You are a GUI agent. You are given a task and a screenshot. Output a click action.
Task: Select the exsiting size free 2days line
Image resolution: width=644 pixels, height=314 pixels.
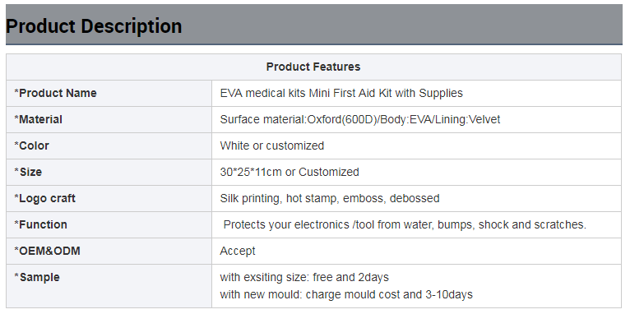click(x=304, y=277)
